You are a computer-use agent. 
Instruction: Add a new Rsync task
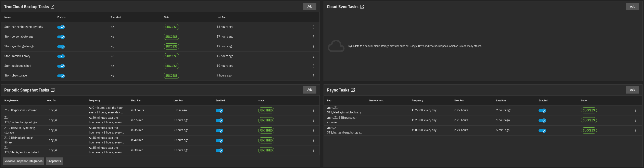pos(632,90)
